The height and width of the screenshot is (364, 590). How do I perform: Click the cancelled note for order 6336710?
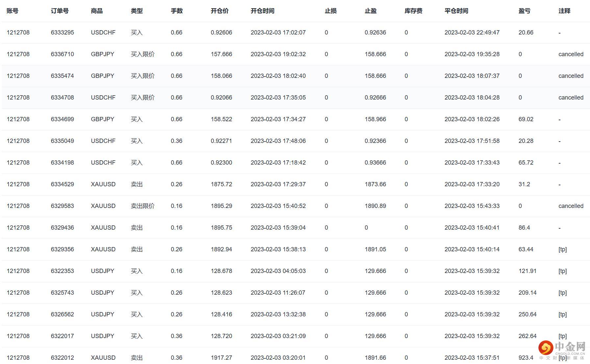(571, 54)
